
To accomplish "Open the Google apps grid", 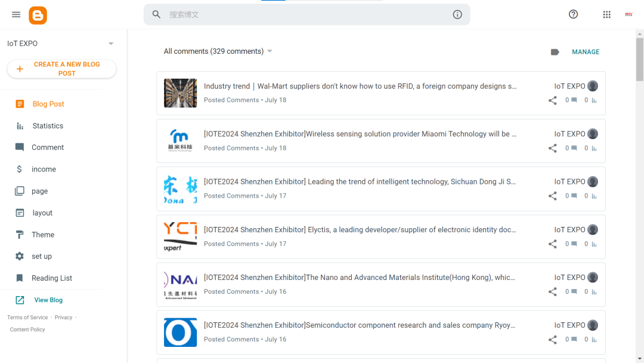I will click(606, 14).
